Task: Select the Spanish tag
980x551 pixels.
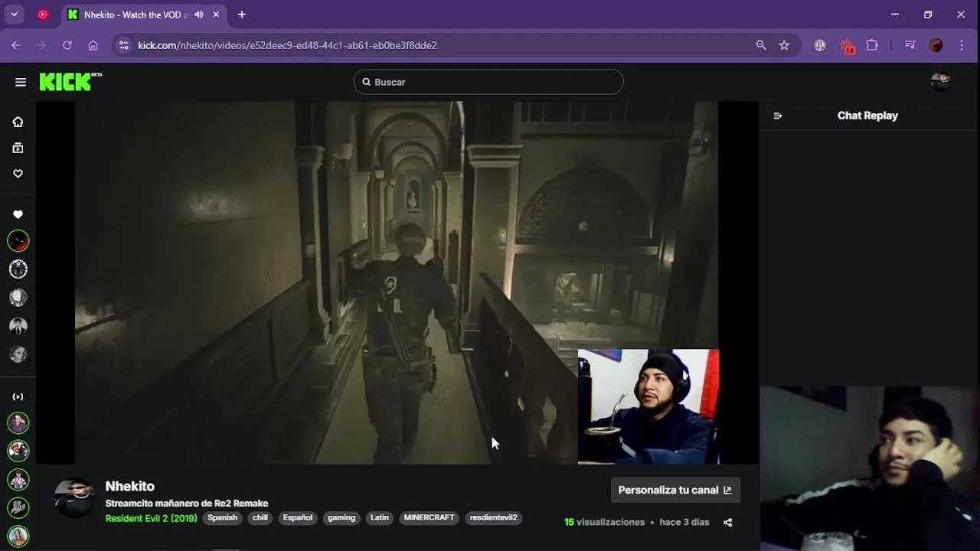Action: pos(222,518)
